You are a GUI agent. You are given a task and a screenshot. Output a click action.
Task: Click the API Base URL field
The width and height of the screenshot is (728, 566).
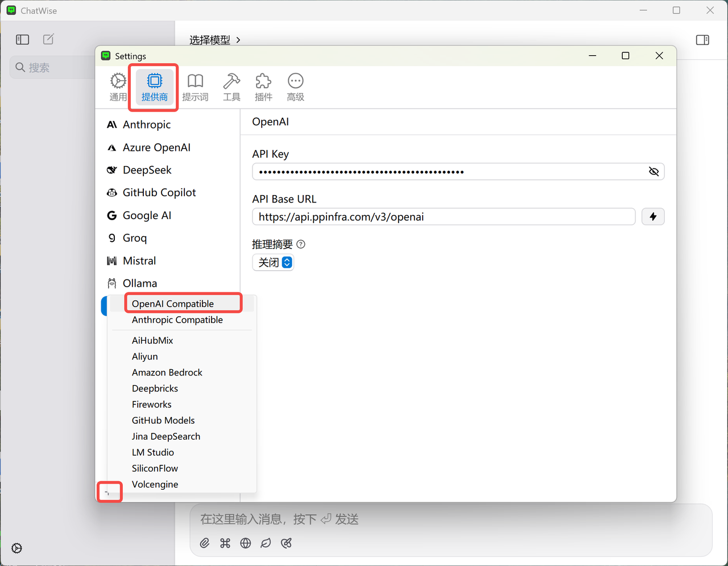(444, 217)
